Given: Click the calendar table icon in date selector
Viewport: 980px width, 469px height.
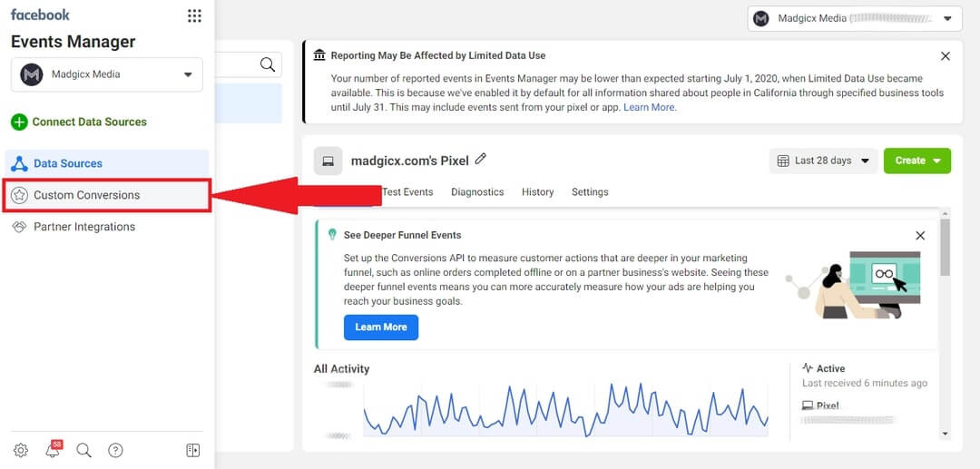Looking at the screenshot, I should click(x=783, y=161).
